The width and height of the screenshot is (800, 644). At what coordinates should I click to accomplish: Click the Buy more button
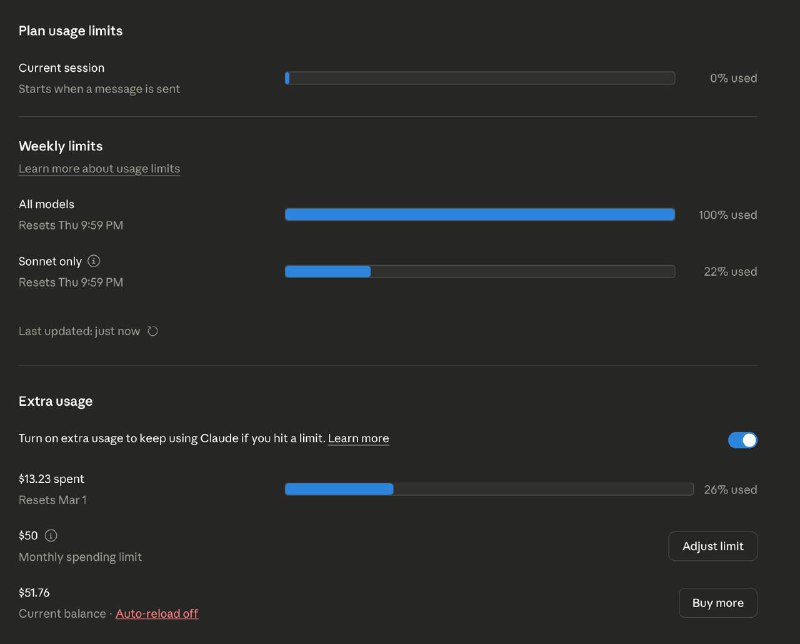pos(717,603)
